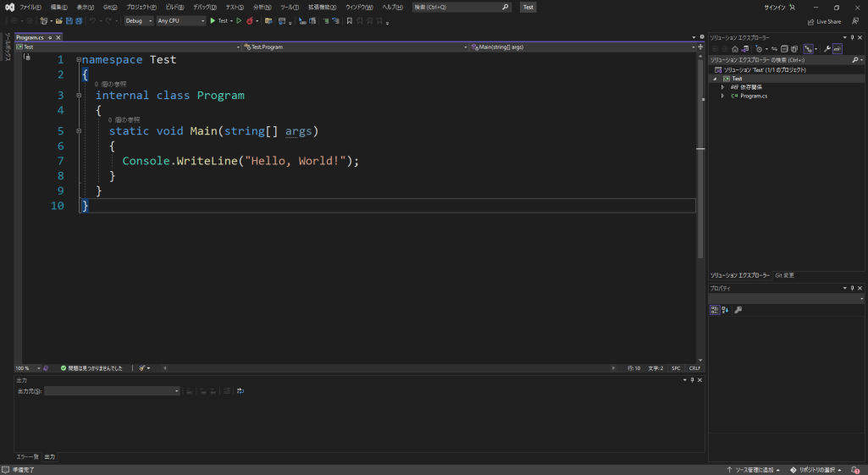The width and height of the screenshot is (868, 475).
Task: Open the Output source dropdown
Action: 112,391
